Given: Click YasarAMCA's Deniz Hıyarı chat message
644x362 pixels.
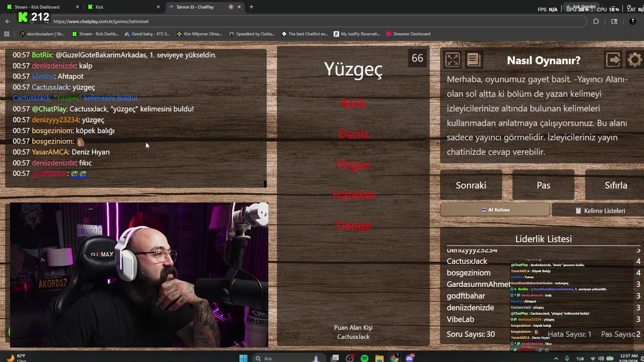Looking at the screenshot, I should [61, 152].
